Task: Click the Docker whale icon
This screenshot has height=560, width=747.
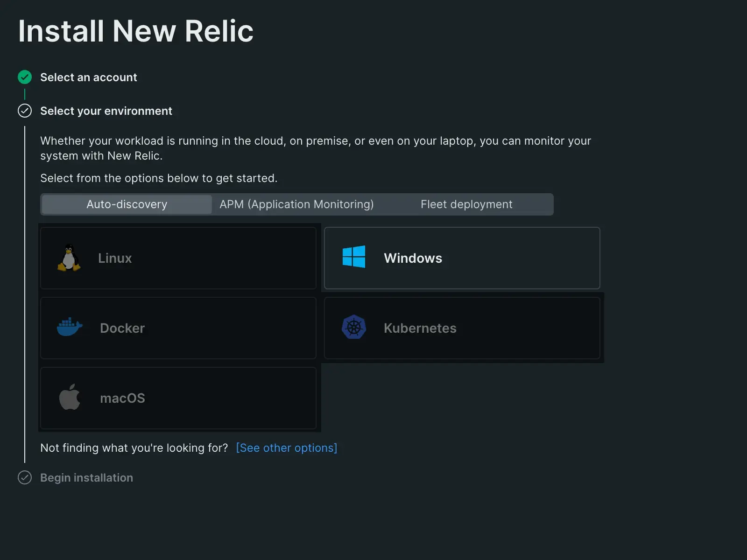Action: (x=70, y=327)
